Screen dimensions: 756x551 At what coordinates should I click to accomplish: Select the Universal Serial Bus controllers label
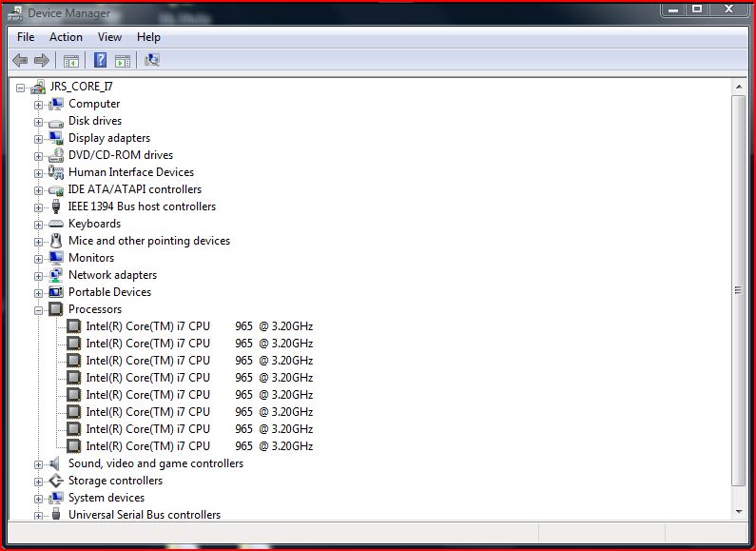click(145, 515)
